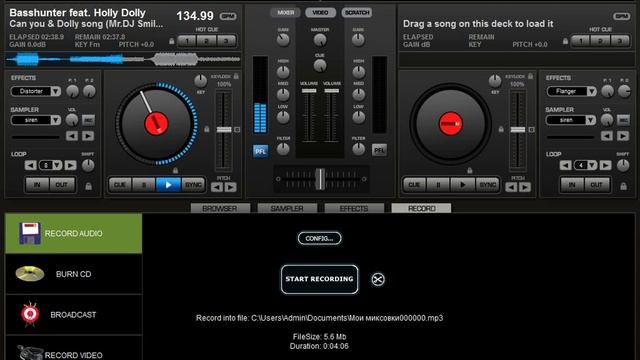640x360 pixels.
Task: Play left sampler siren sample
Action: pyautogui.click(x=88, y=136)
